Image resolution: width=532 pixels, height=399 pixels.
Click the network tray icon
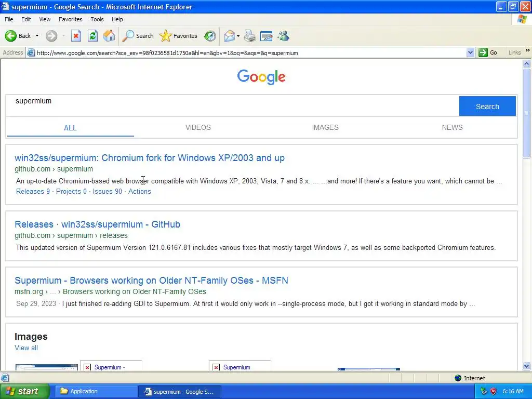pos(484,391)
